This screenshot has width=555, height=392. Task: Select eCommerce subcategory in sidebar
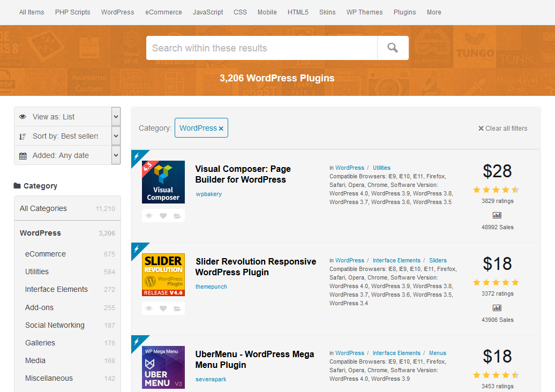(67, 254)
